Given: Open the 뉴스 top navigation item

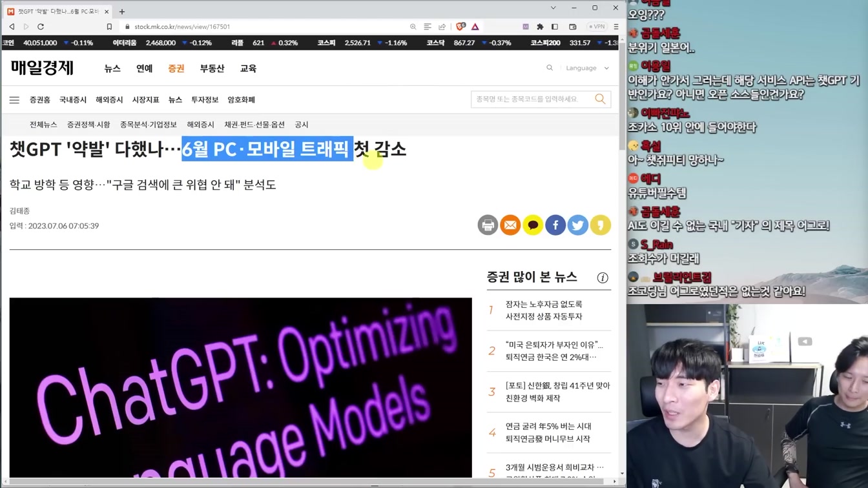Looking at the screenshot, I should pyautogui.click(x=112, y=68).
